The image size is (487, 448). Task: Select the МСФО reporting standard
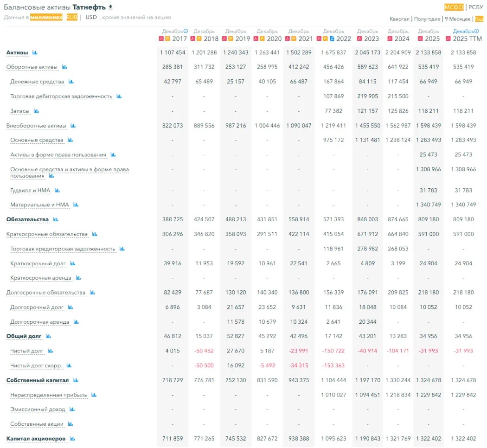[454, 7]
